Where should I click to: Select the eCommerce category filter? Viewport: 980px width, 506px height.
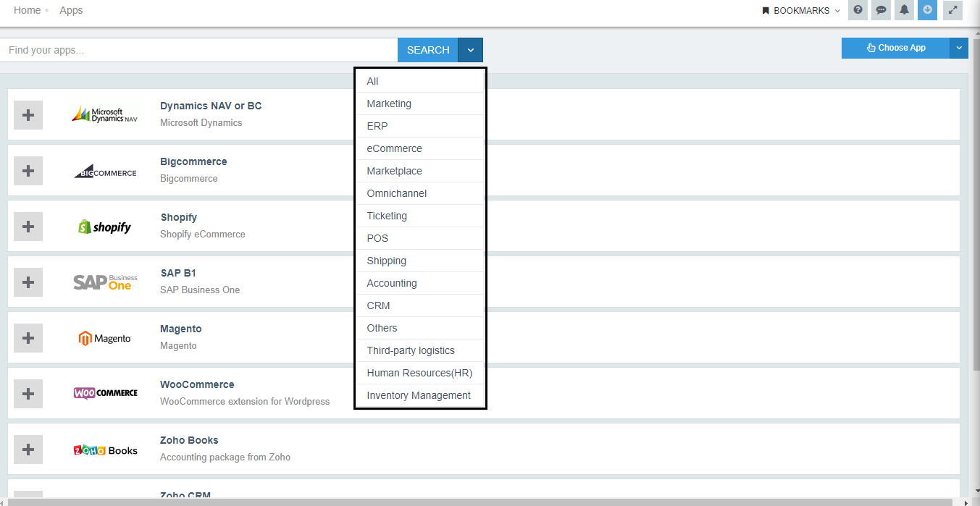coord(393,148)
